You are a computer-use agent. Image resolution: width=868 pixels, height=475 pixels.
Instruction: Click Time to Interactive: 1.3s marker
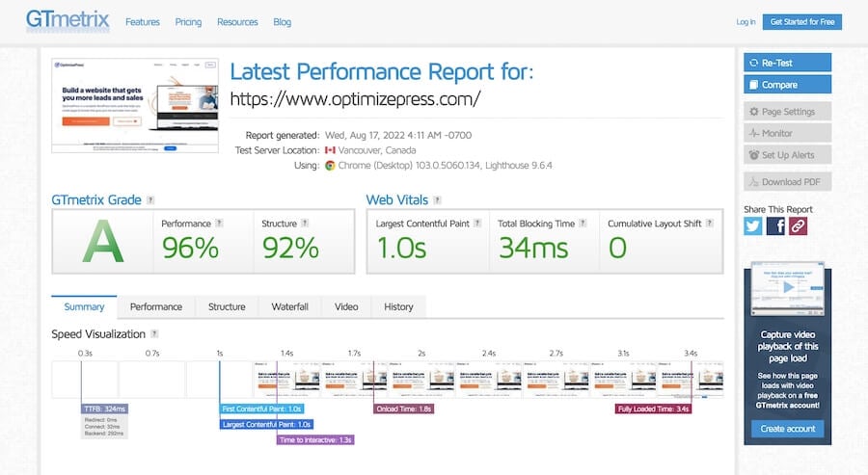315,440
